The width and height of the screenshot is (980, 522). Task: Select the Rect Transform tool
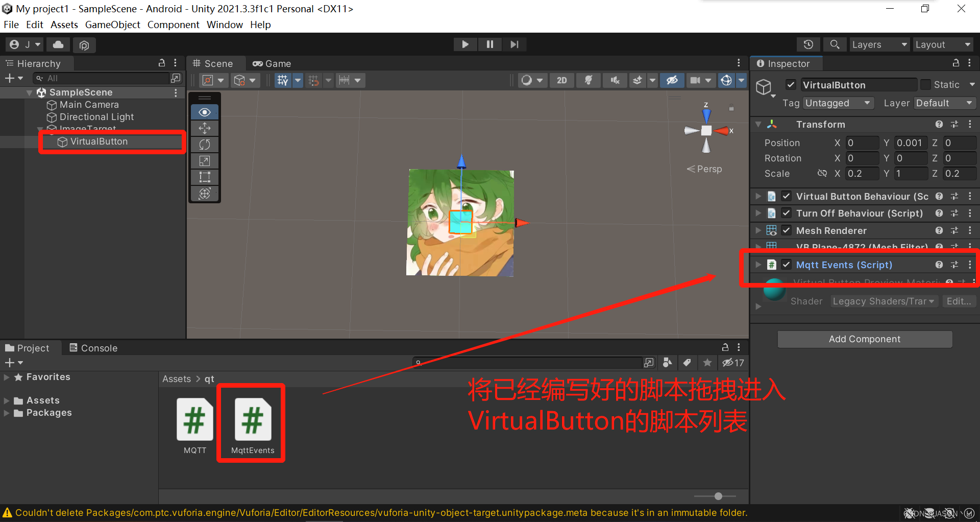click(x=204, y=177)
